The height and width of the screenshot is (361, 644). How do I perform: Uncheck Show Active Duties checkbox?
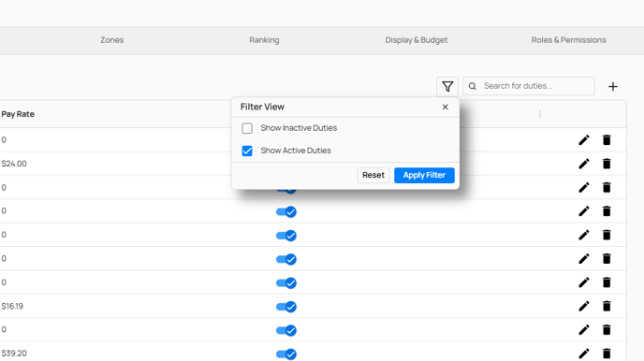pyautogui.click(x=247, y=151)
